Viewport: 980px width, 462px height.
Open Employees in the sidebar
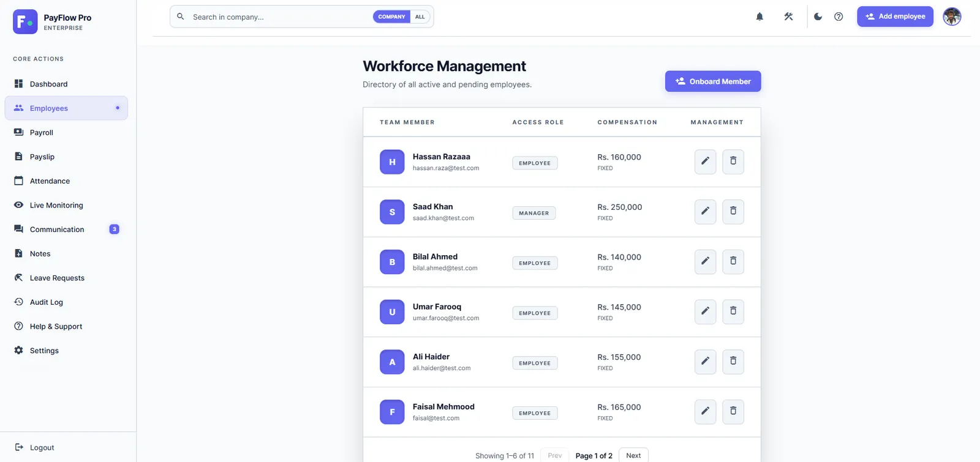pos(66,108)
